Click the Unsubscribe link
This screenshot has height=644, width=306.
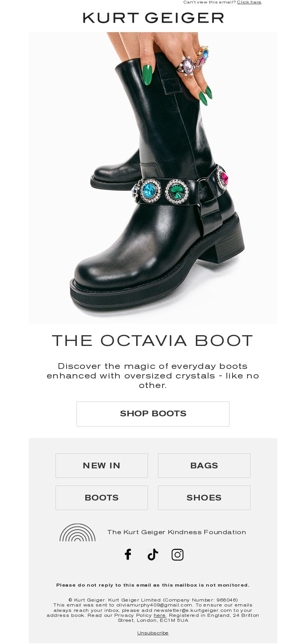(x=153, y=633)
